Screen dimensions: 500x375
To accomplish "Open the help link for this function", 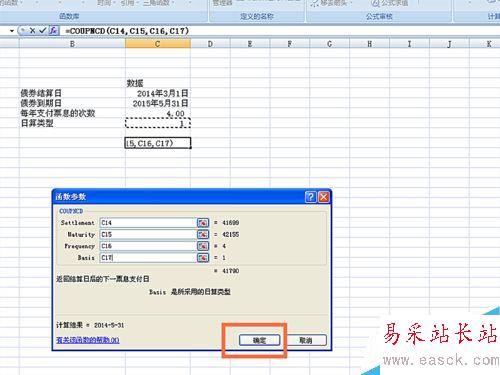I will click(88, 340).
